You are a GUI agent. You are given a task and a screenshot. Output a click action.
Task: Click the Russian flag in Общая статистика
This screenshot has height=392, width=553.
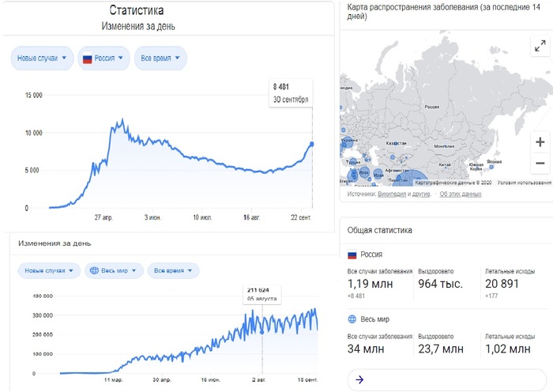pyautogui.click(x=352, y=255)
